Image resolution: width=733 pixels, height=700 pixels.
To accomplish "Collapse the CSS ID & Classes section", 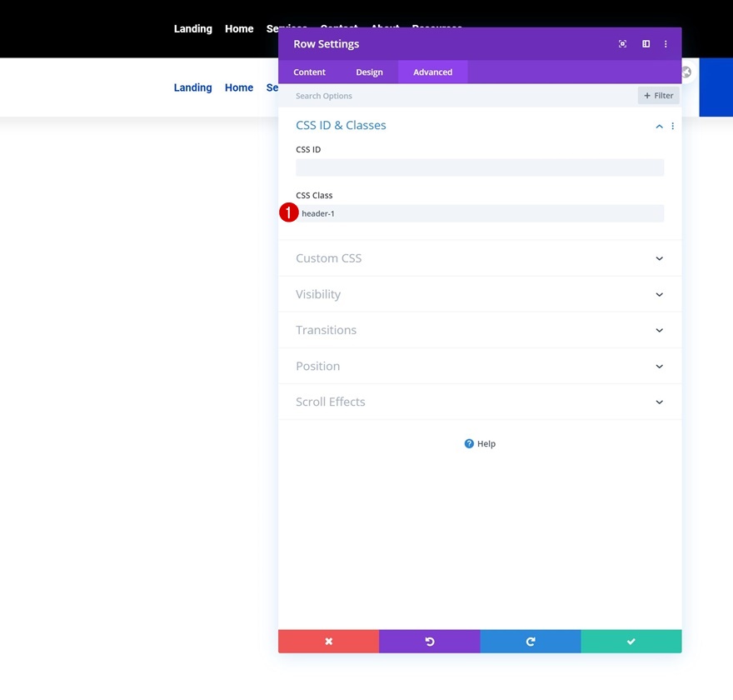I will pyautogui.click(x=659, y=126).
